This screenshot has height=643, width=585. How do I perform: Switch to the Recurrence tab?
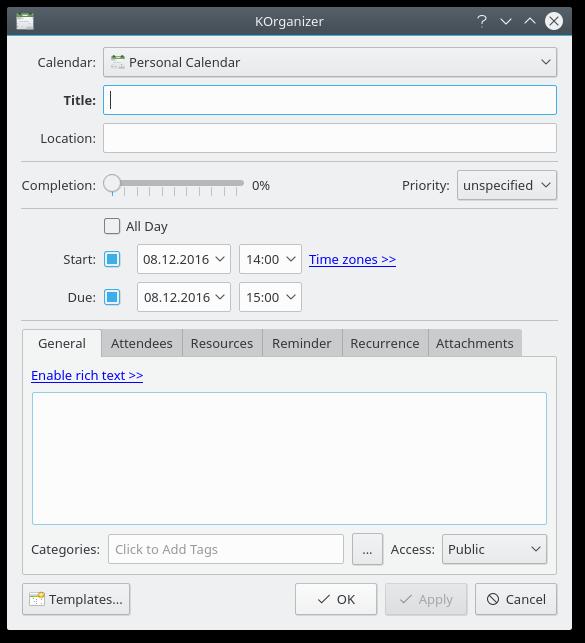pyautogui.click(x=385, y=343)
